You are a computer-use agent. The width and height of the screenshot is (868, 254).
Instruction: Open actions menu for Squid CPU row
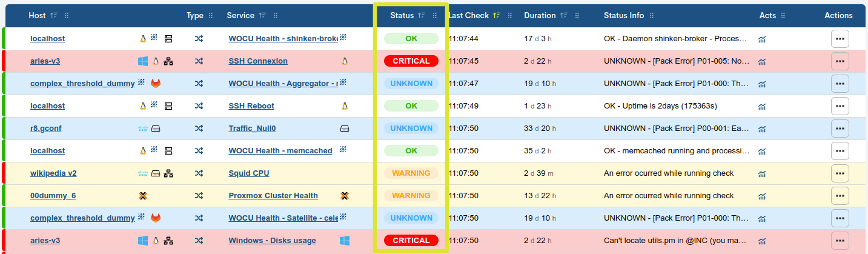pyautogui.click(x=840, y=173)
